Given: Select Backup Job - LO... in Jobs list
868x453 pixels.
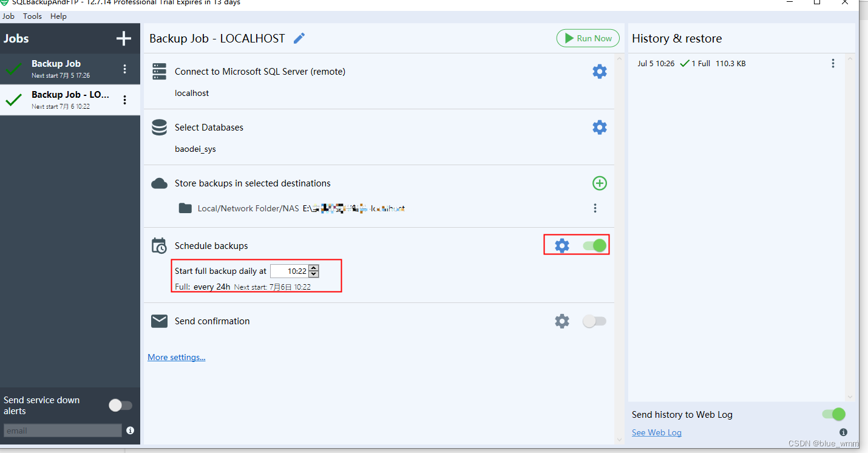Looking at the screenshot, I should 70,100.
